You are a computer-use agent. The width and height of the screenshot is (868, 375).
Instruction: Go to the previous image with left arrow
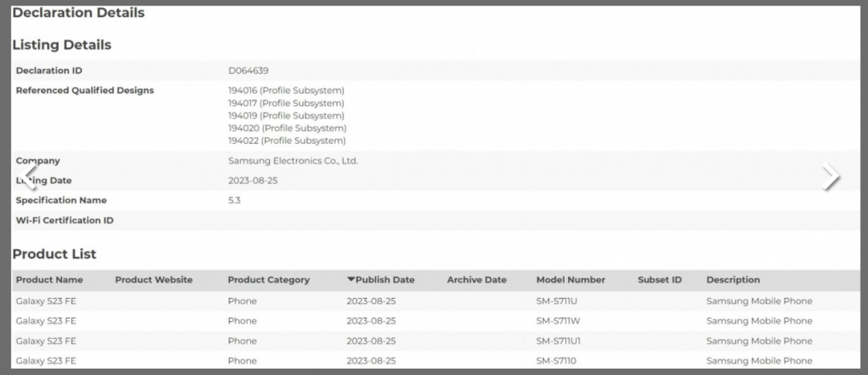click(30, 176)
